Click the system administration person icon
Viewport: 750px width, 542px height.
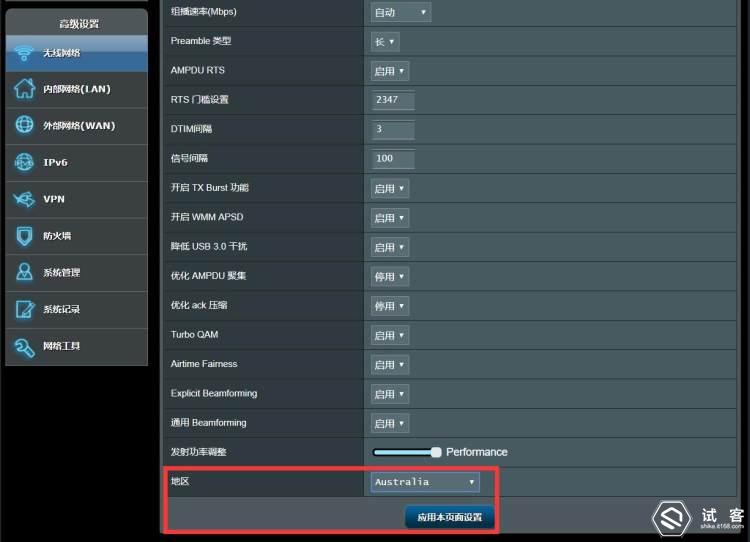24,272
